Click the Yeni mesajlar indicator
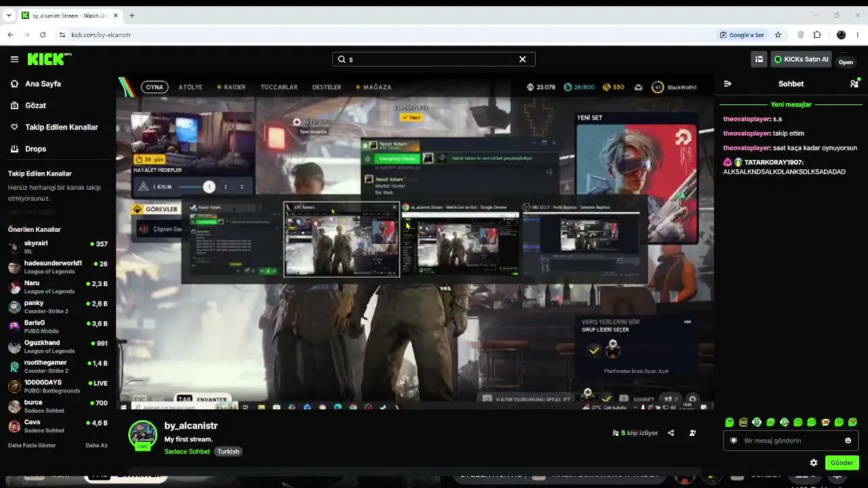 [x=791, y=104]
